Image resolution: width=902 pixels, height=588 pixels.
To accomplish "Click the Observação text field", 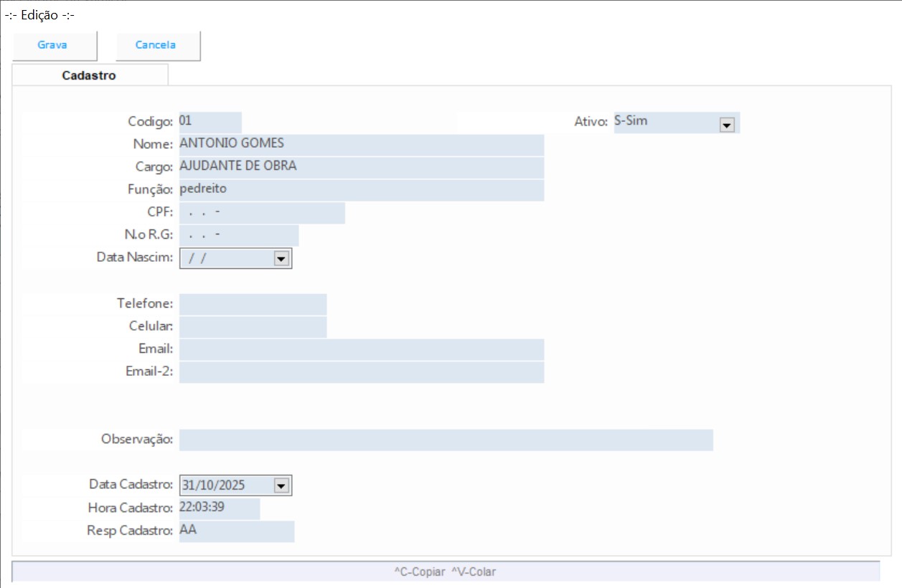I will (x=446, y=440).
